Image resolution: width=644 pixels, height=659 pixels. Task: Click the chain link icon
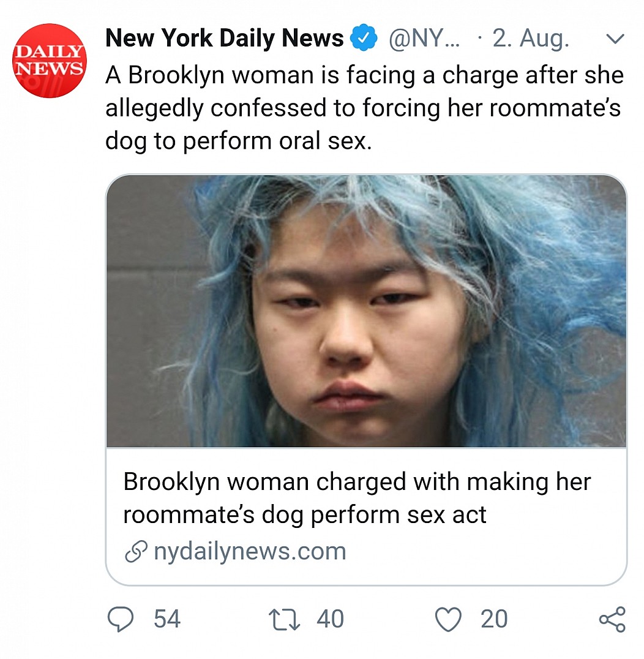click(136, 551)
